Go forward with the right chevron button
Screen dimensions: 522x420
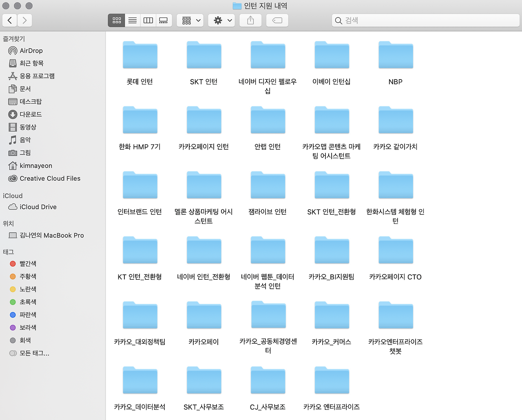click(24, 20)
